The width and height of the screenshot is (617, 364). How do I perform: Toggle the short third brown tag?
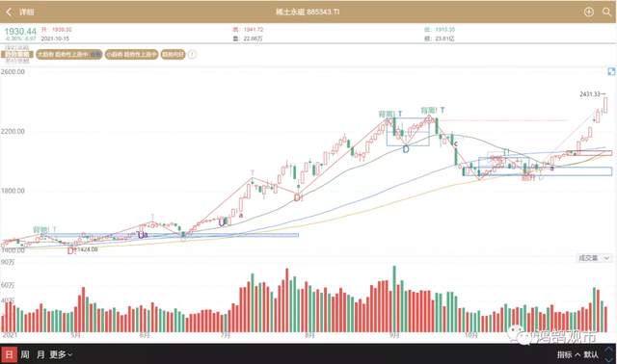(174, 54)
